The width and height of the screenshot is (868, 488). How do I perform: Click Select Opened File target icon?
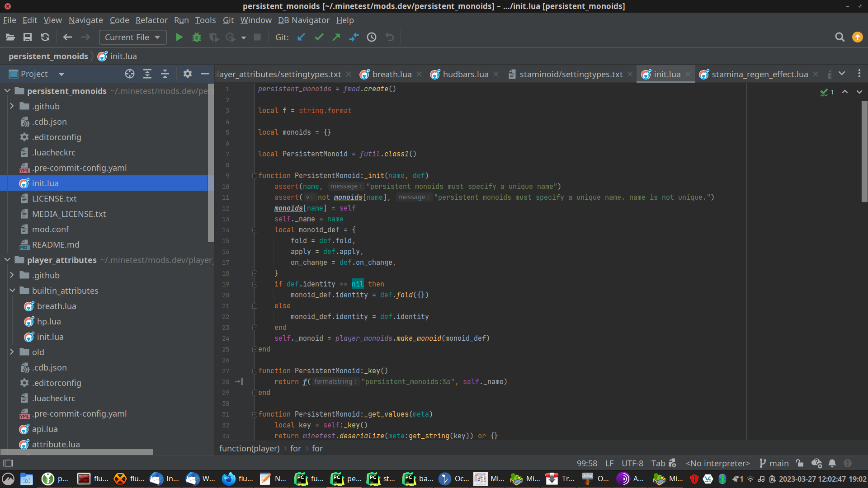[x=130, y=74]
